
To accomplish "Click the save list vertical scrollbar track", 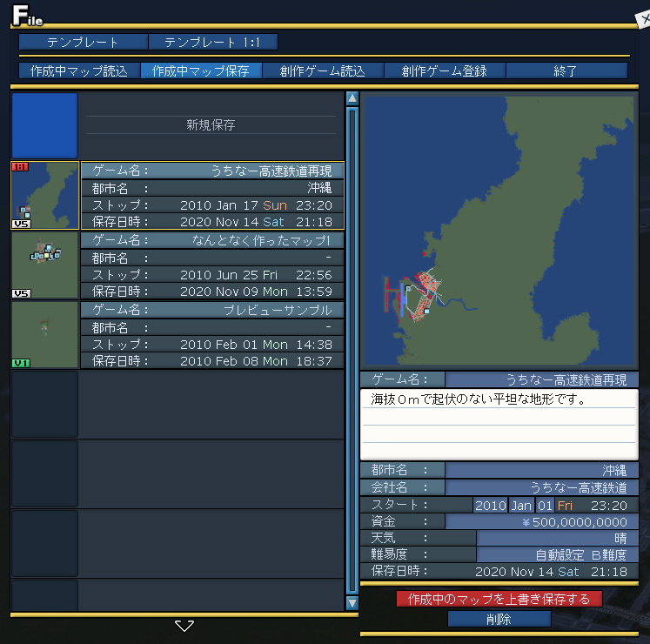I will coord(352,348).
